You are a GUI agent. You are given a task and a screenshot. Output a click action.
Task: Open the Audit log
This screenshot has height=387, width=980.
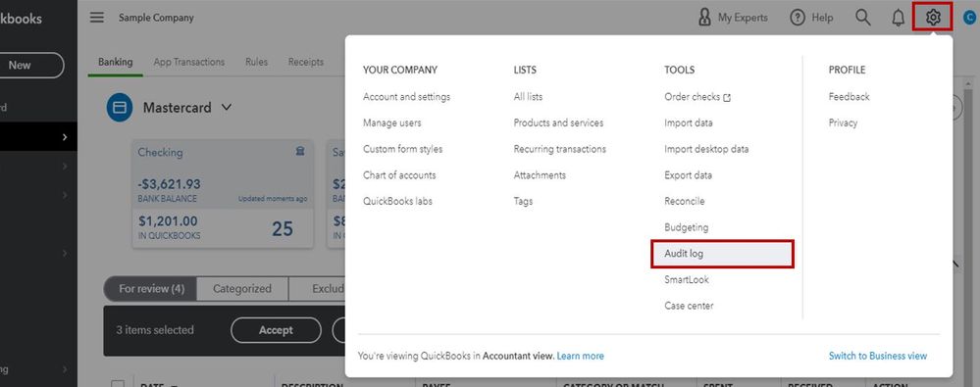point(723,254)
